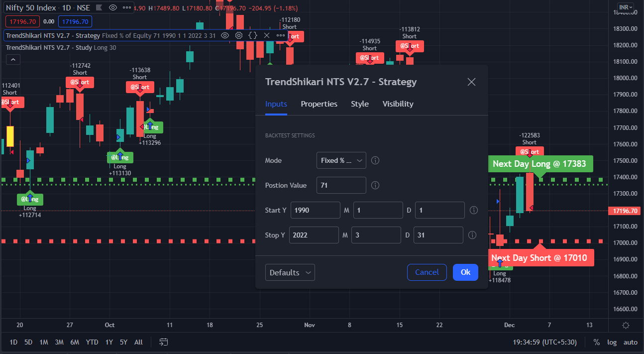Toggle visibility eye for Nifty 50 Index
Screen dimensions: 644x354
pos(113,8)
